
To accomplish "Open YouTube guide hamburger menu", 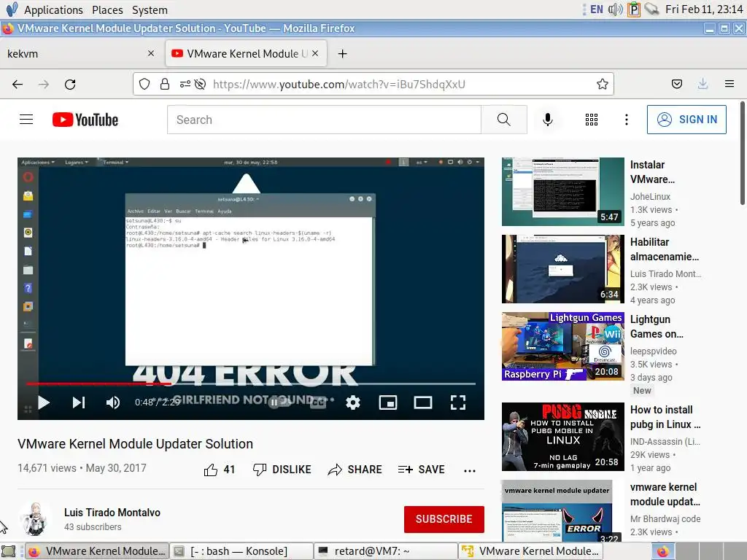I will point(26,120).
